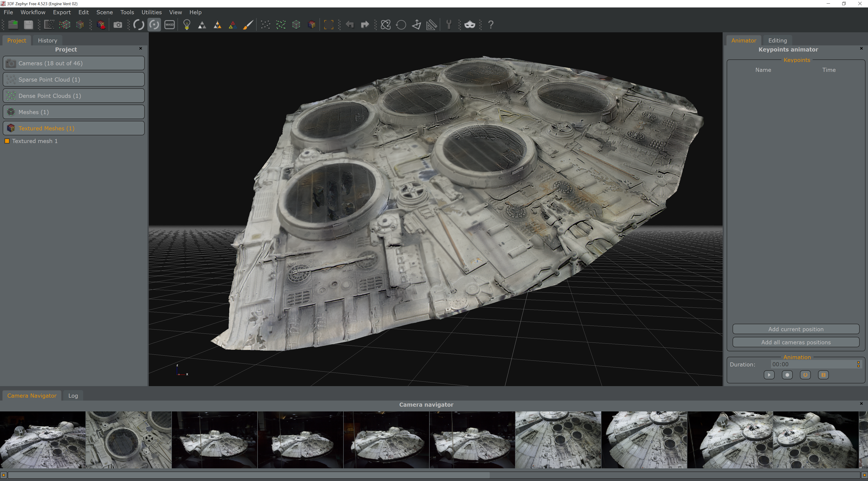
Task: Toggle visibility checkbox of Textured mesh 1
Action: coord(7,141)
